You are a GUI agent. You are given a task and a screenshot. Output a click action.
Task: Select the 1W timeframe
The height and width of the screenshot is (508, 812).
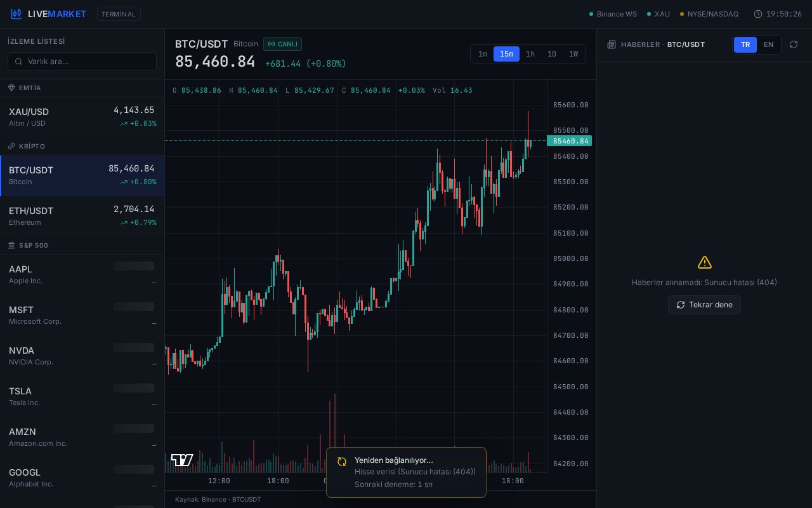click(x=573, y=54)
